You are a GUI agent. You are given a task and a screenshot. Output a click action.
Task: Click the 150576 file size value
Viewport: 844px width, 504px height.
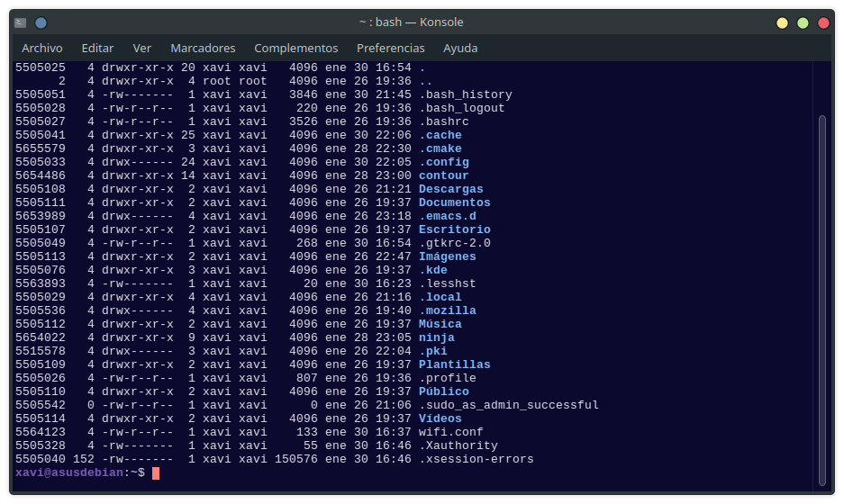pos(296,459)
